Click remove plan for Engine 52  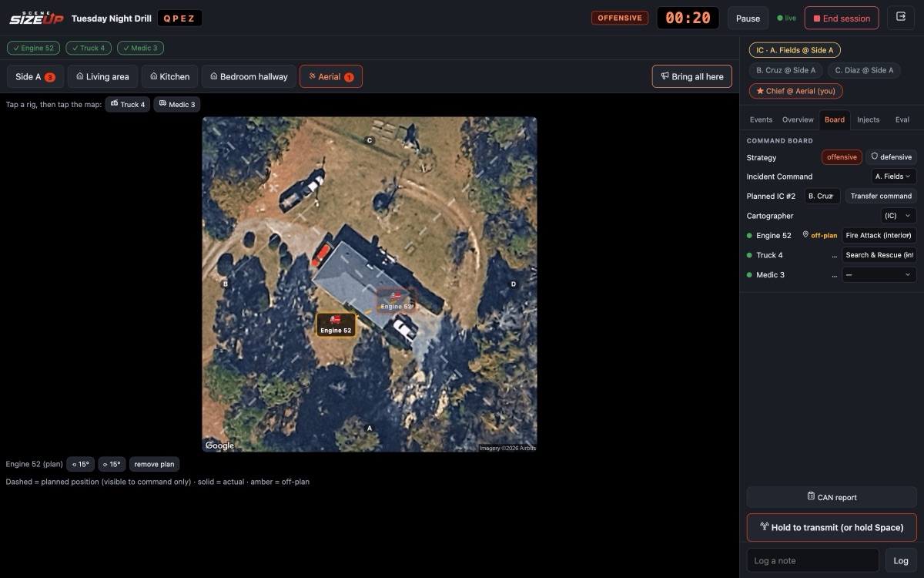155,464
